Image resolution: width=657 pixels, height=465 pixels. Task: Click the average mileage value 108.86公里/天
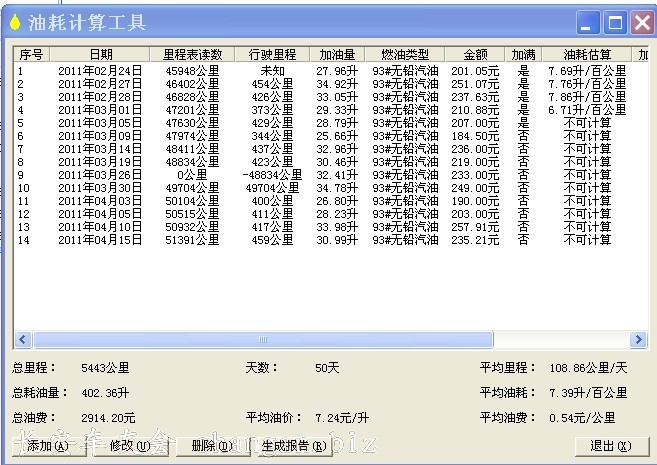(x=588, y=368)
